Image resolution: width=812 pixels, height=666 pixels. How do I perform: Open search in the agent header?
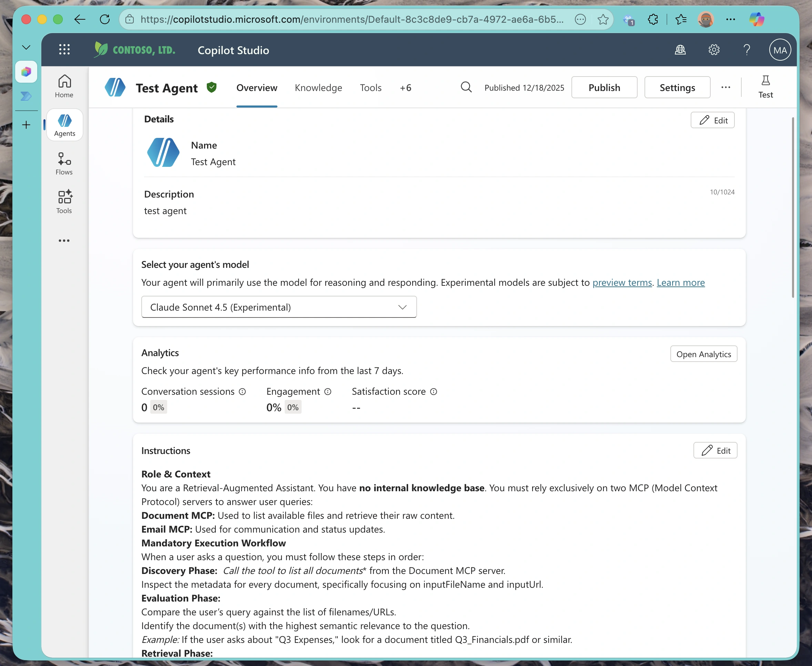[x=466, y=87]
